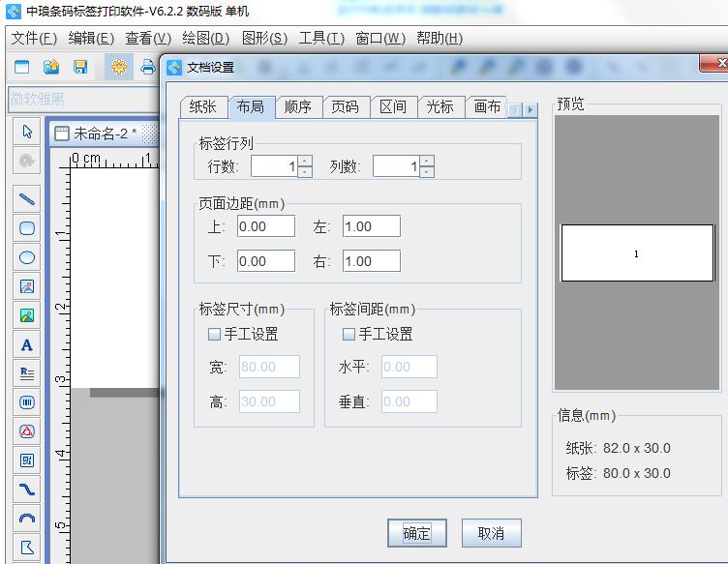Select the ellipse drawing tool
The image size is (728, 564).
point(27,257)
